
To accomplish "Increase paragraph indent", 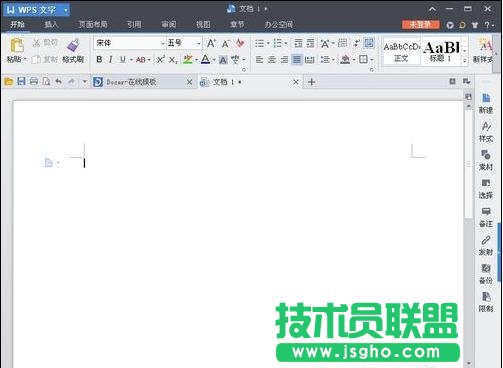I will pyautogui.click(x=310, y=43).
